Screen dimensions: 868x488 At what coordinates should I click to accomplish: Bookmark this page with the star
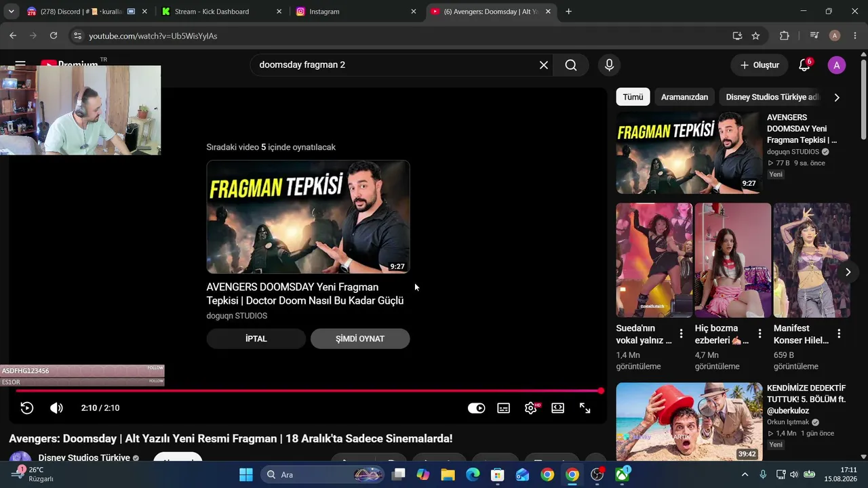point(755,36)
